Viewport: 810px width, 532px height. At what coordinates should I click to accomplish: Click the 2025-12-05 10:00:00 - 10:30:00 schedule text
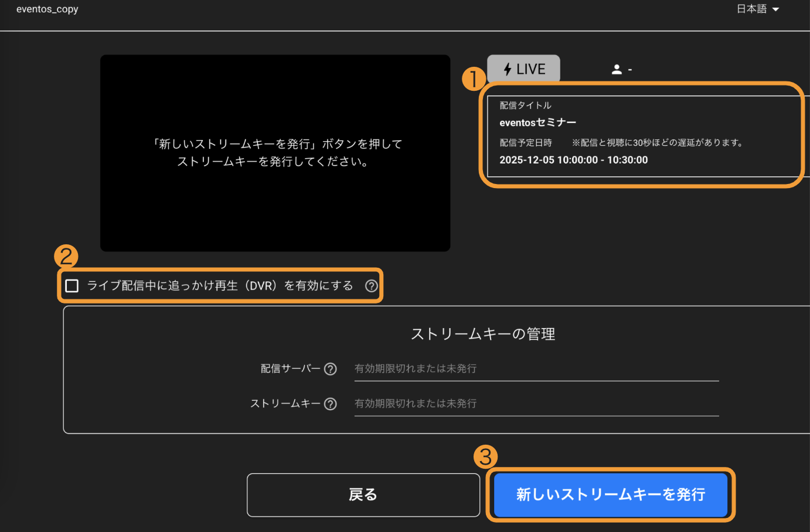(574, 160)
